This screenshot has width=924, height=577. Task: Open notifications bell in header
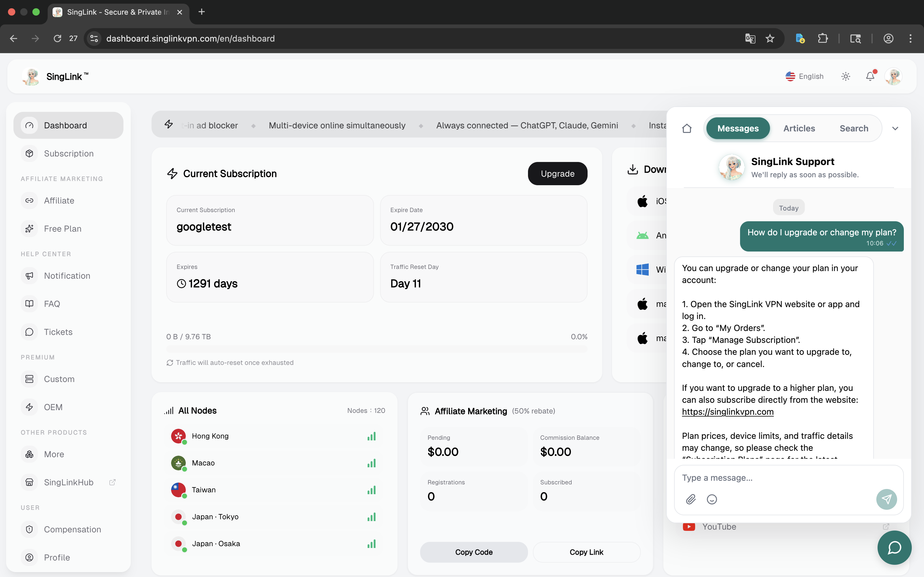(x=870, y=76)
